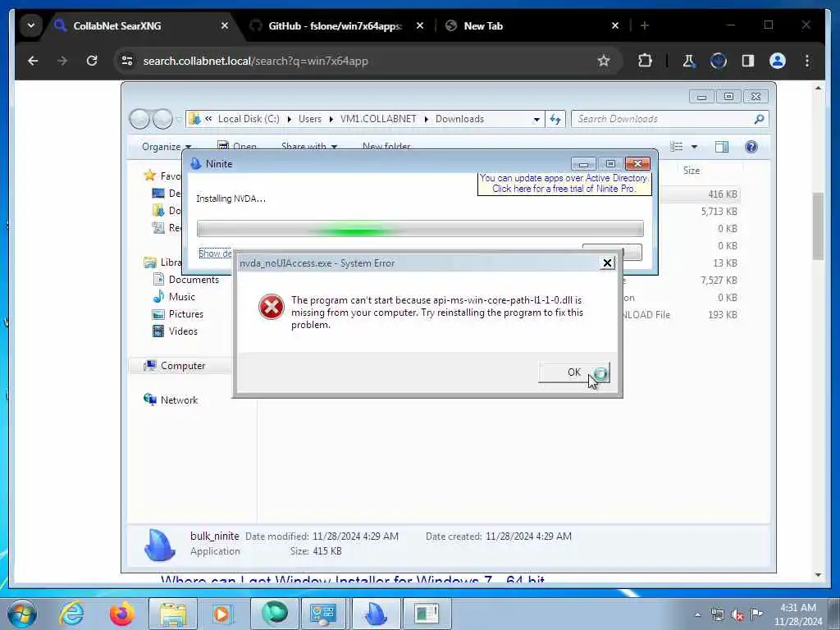
Task: Open Explorer help question mark icon
Action: (751, 147)
